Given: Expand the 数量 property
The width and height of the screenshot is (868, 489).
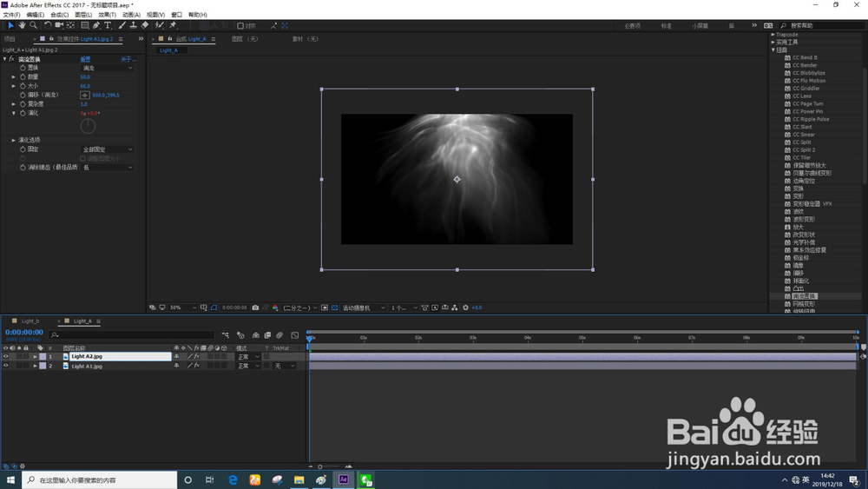Looking at the screenshot, I should 14,77.
